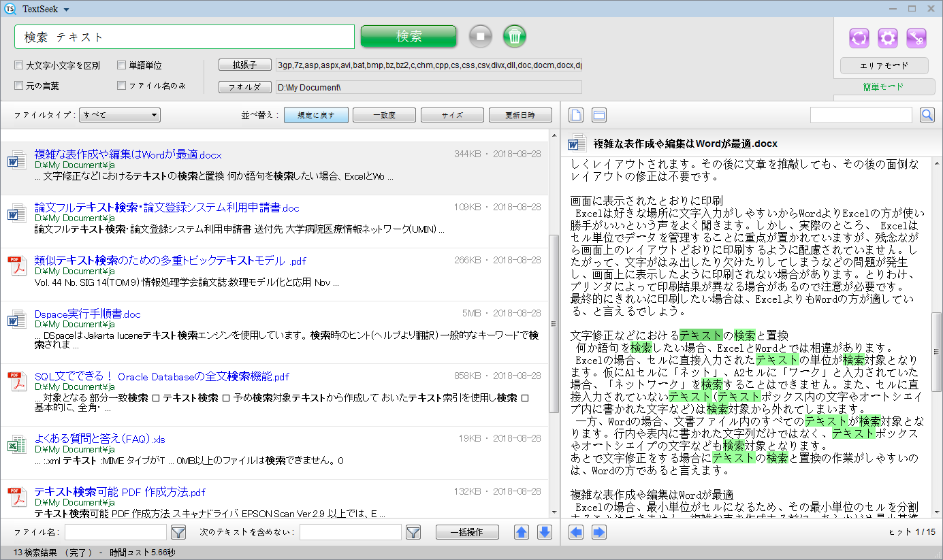Image resolution: width=943 pixels, height=560 pixels.
Task: Click the results list vertical scrollbar
Action: pyautogui.click(x=554, y=324)
